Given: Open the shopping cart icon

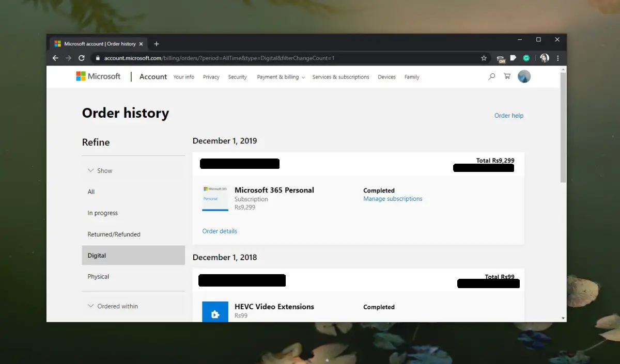Looking at the screenshot, I should click(507, 76).
